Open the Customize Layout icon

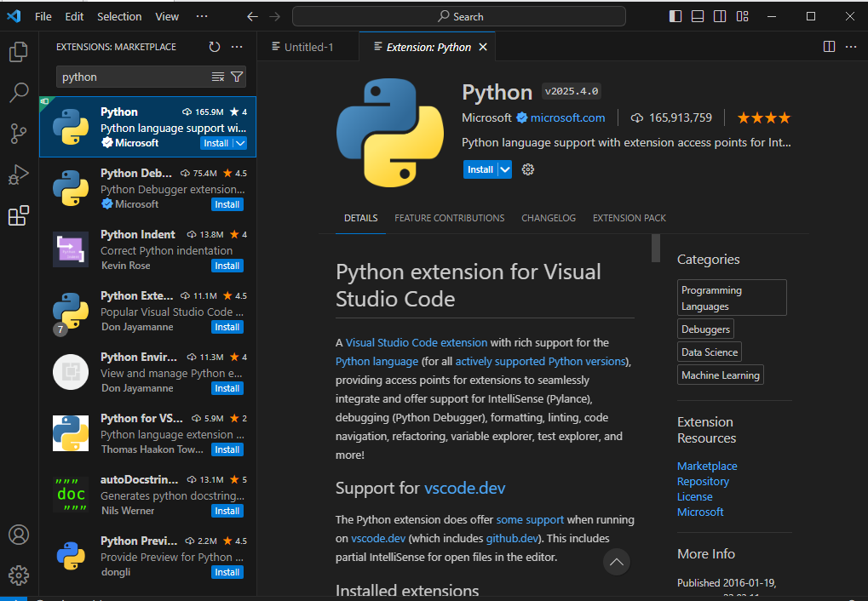coord(742,17)
